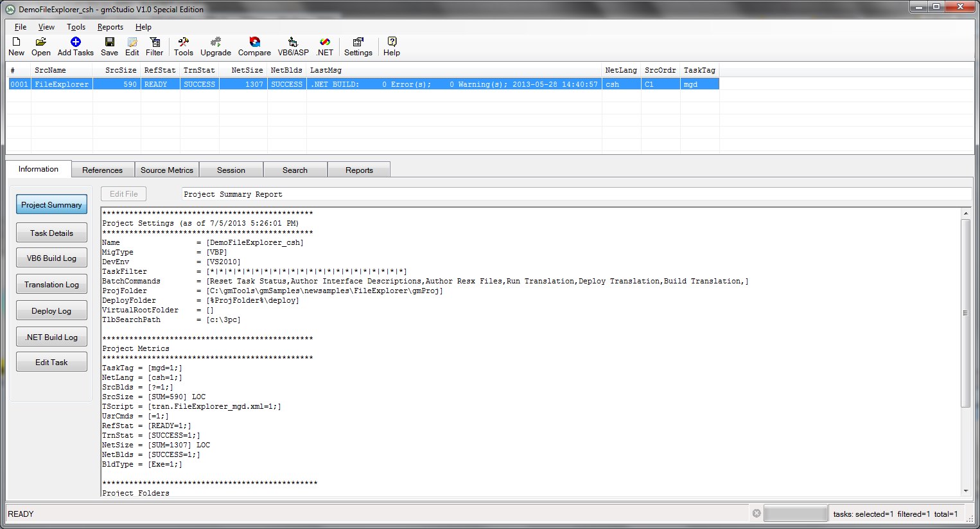Viewport: 980px width, 529px height.
Task: Click the New project toolbar icon
Action: (16, 42)
